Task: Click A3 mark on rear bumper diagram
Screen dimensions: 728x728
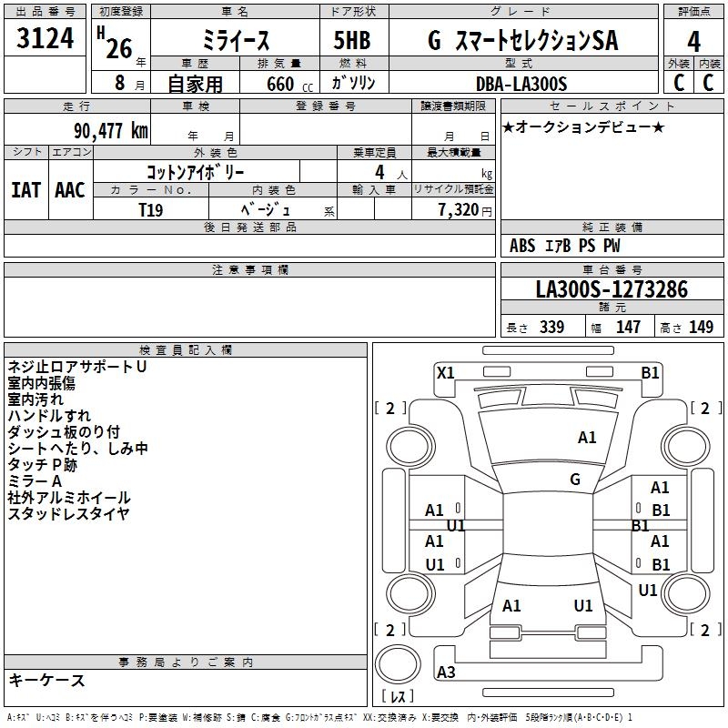Action: pos(446,672)
